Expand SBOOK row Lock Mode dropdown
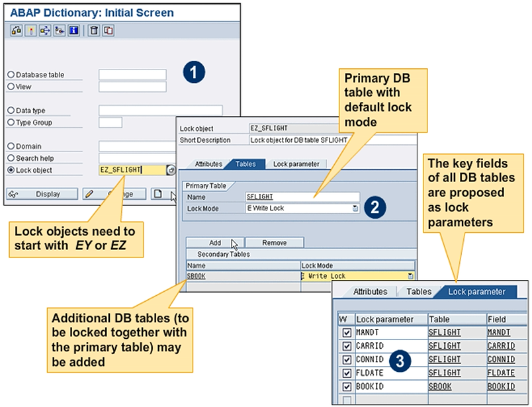The width and height of the screenshot is (532, 407). [411, 276]
